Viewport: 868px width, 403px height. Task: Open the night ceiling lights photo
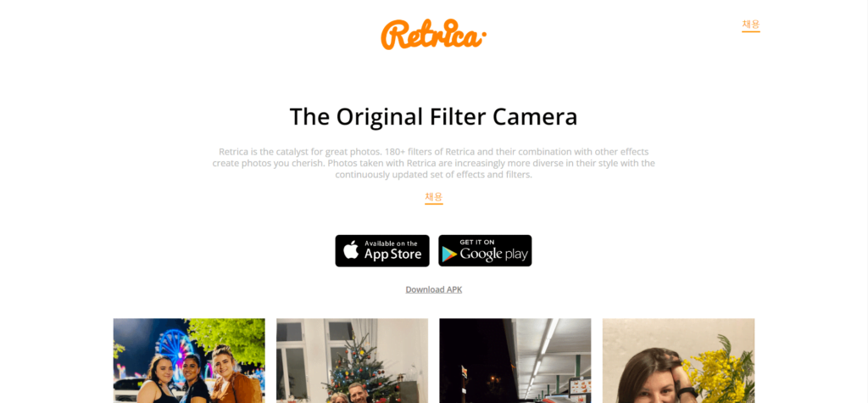click(515, 361)
